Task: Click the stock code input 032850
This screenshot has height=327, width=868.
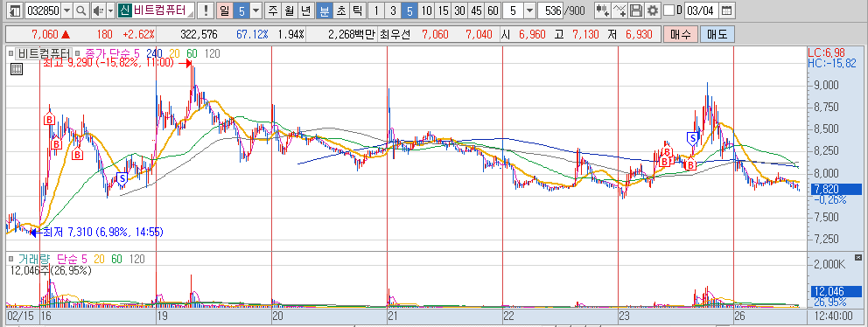Action: click(x=43, y=10)
